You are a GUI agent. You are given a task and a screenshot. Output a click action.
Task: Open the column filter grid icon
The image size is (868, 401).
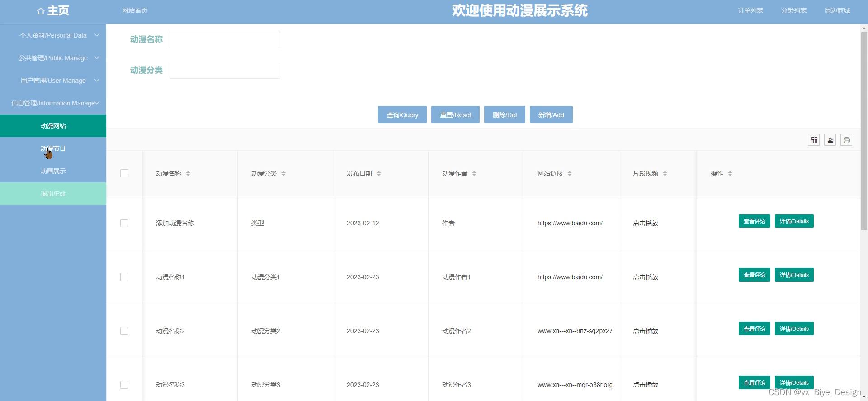pyautogui.click(x=814, y=140)
